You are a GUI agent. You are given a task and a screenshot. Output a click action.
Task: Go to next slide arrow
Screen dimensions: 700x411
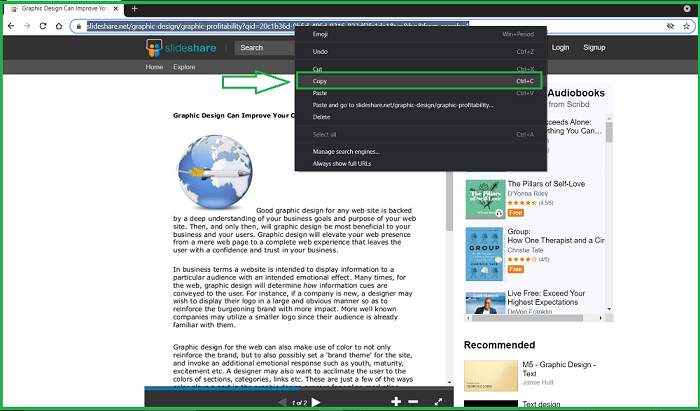[316, 402]
